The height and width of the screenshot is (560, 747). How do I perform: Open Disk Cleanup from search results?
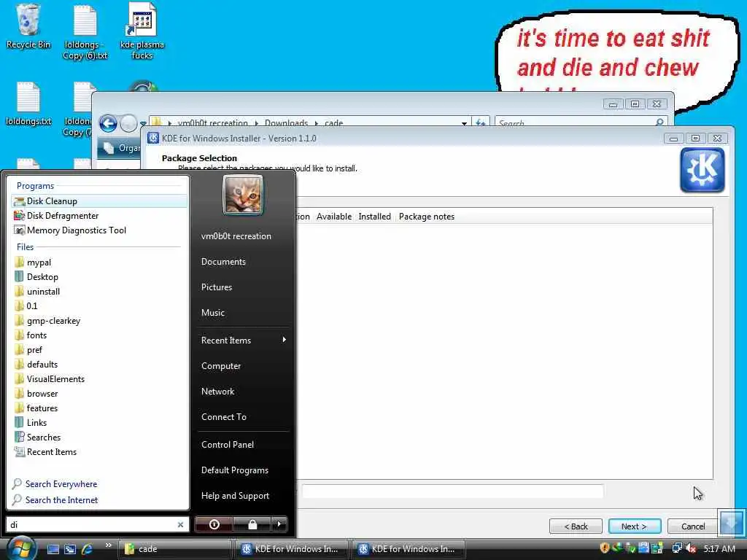(x=98, y=201)
